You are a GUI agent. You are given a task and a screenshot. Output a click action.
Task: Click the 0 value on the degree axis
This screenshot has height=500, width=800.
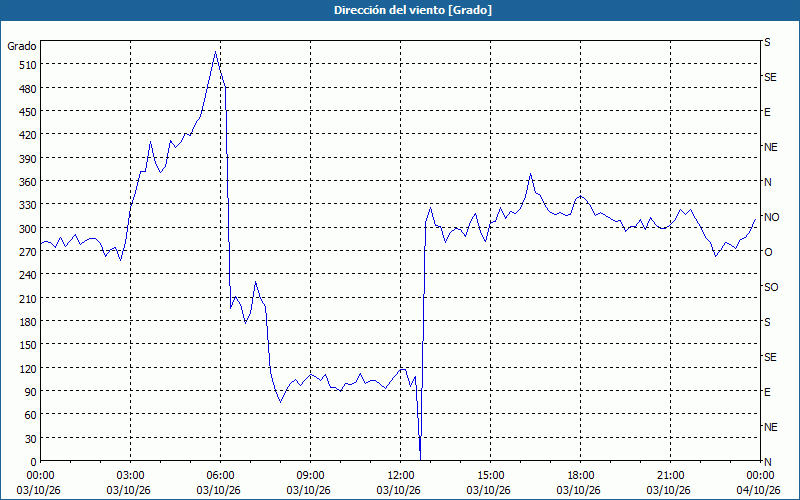33,462
